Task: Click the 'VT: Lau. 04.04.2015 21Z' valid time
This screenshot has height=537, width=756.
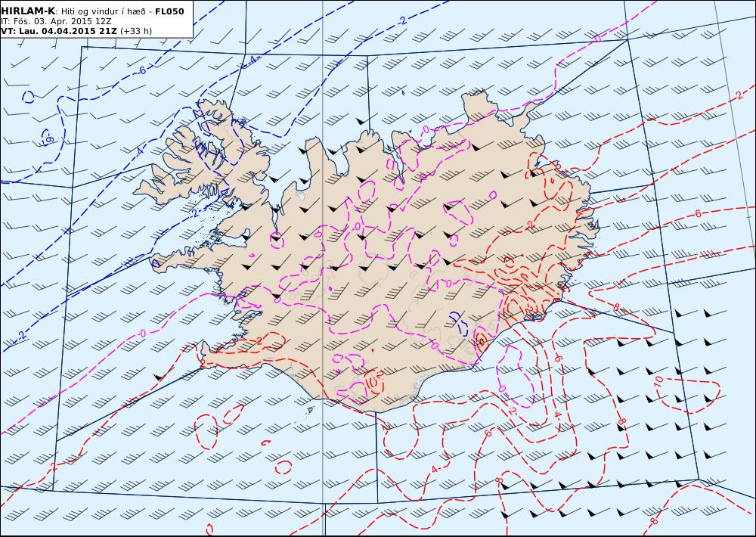Action: coord(59,31)
